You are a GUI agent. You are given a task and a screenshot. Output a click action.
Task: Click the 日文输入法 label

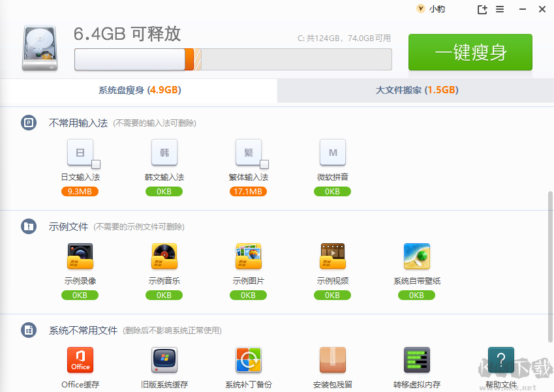[80, 177]
